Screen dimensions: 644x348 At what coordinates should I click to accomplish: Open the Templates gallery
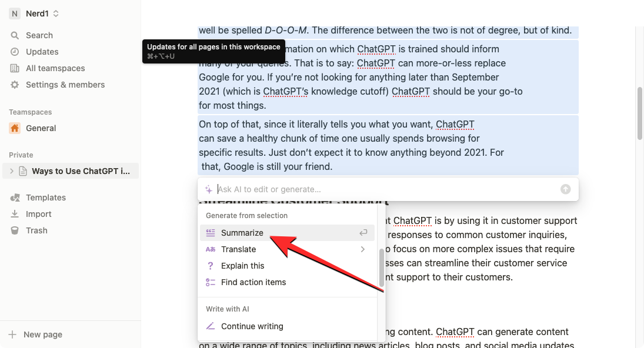tap(45, 198)
